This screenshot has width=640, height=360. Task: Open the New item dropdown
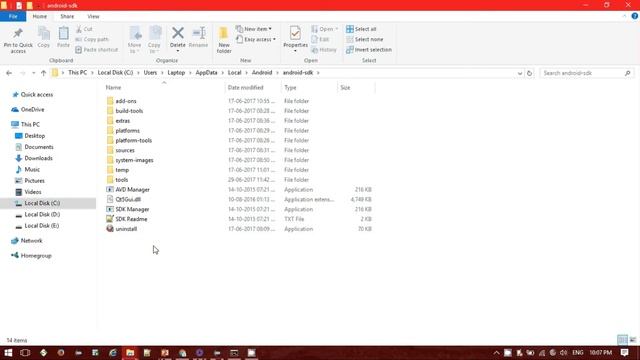click(x=253, y=29)
